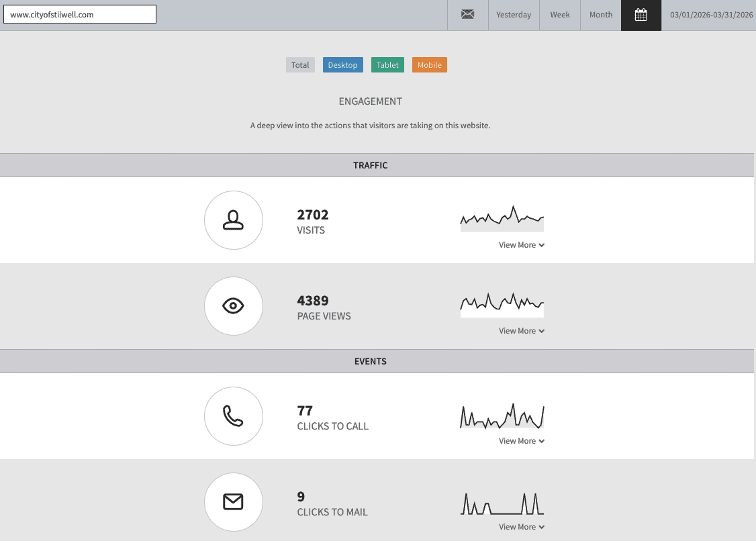Select the Yesterday date range
The width and height of the screenshot is (756, 541).
[514, 15]
